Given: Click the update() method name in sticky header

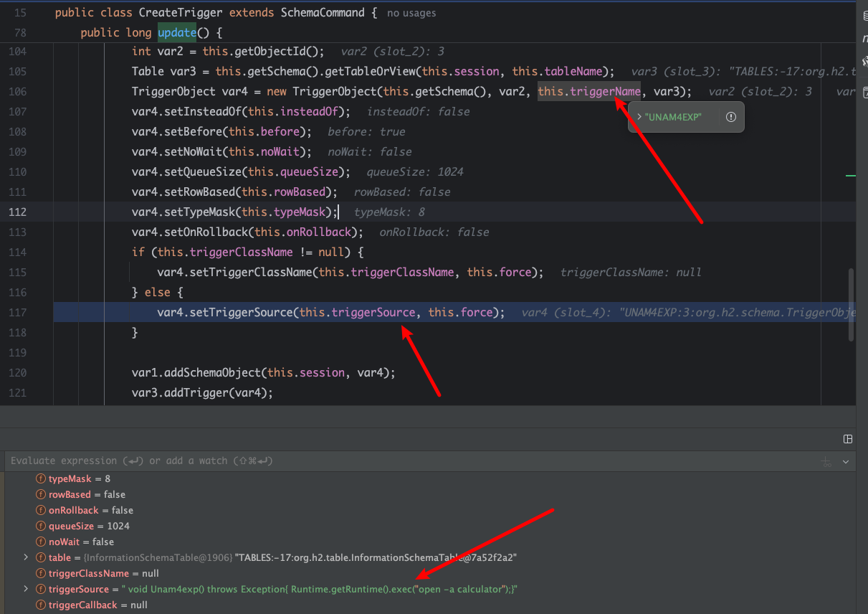Looking at the screenshot, I should point(176,33).
